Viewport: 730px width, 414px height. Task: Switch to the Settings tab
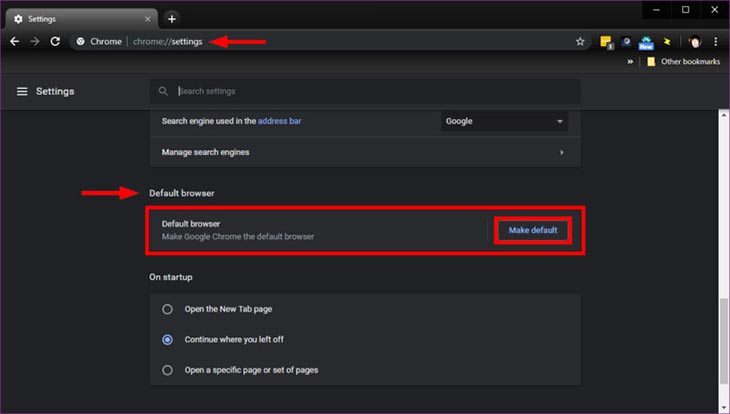click(x=75, y=18)
